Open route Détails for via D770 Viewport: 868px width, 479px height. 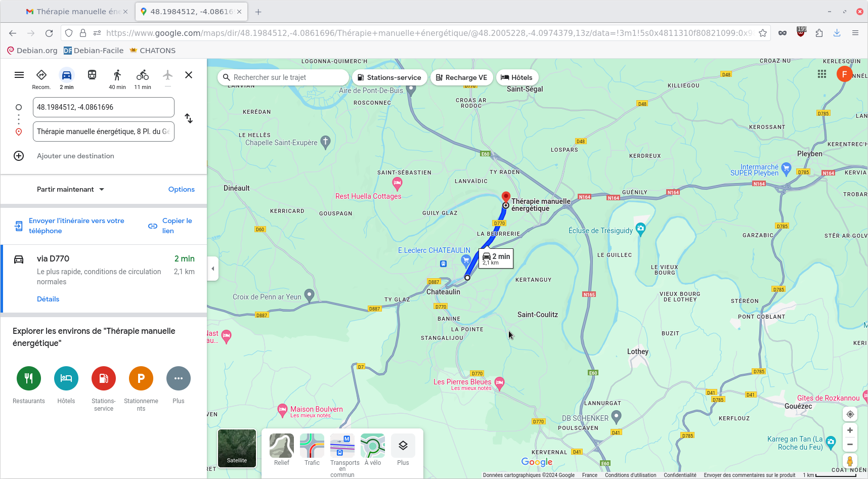click(x=48, y=299)
